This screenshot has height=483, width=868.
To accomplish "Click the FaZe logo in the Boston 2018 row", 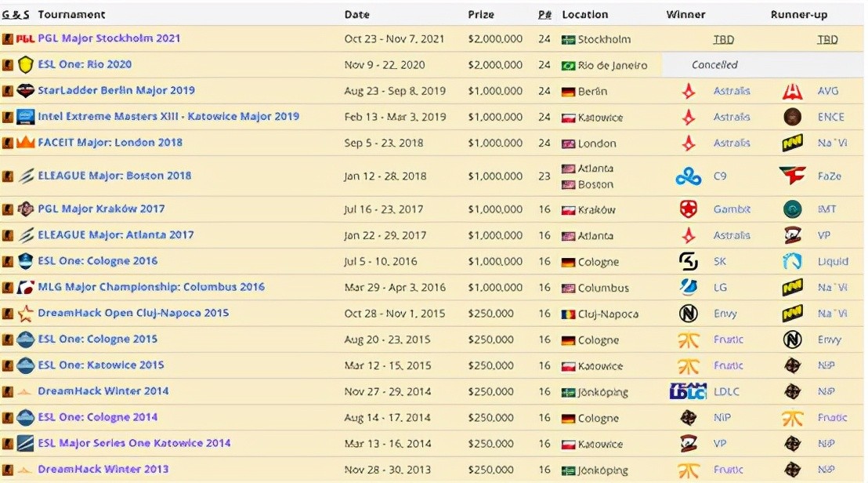I will pos(792,176).
